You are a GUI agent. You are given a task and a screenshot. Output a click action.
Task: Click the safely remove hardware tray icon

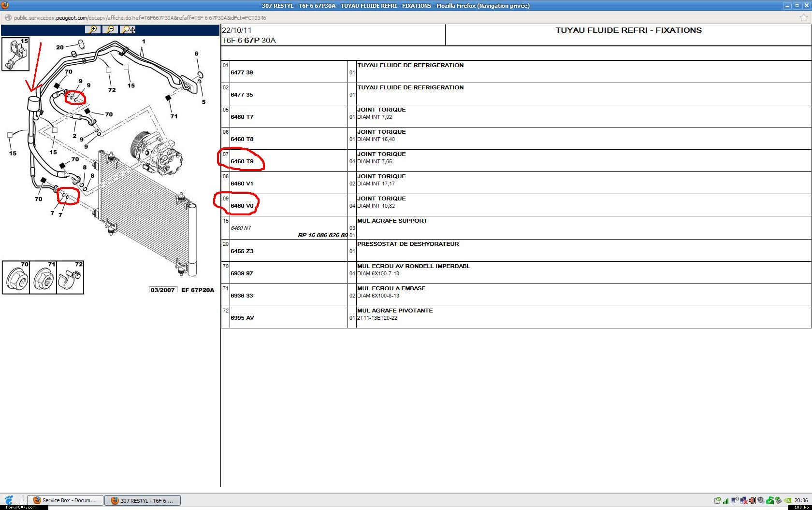tap(779, 500)
